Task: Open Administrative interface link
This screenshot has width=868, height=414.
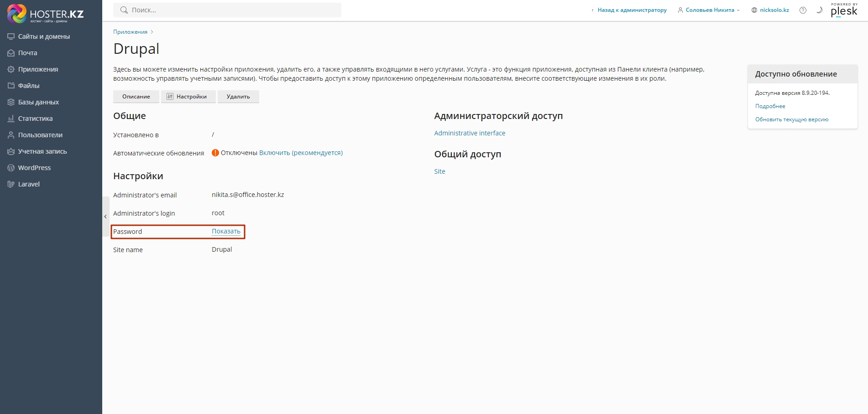Action: click(x=470, y=133)
